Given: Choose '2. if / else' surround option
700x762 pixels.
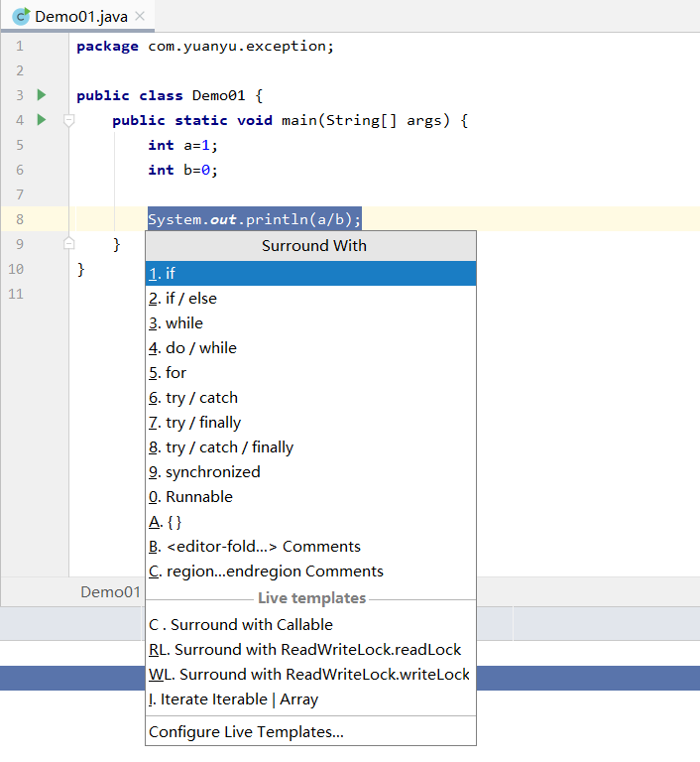Looking at the screenshot, I should (x=311, y=299).
